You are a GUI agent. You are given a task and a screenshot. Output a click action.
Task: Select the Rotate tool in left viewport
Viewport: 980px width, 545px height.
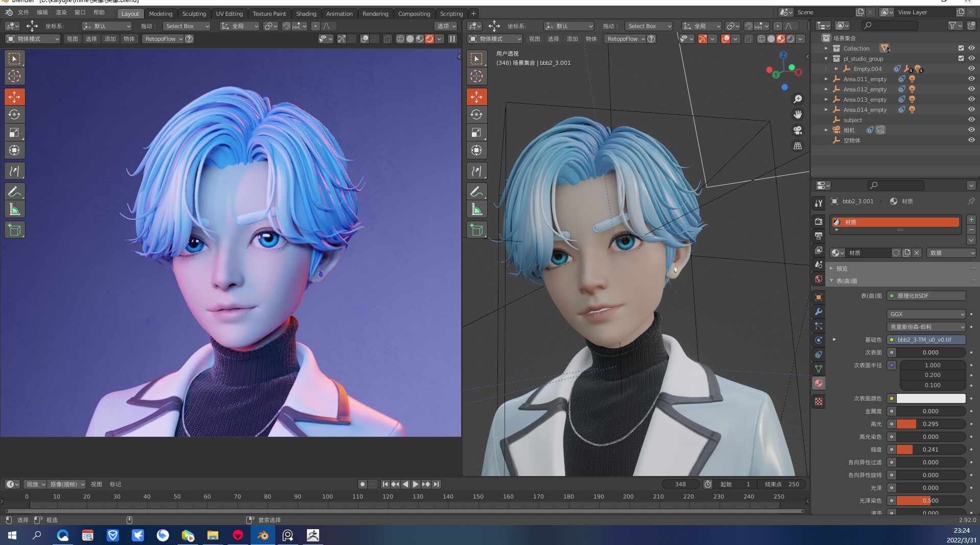point(14,115)
